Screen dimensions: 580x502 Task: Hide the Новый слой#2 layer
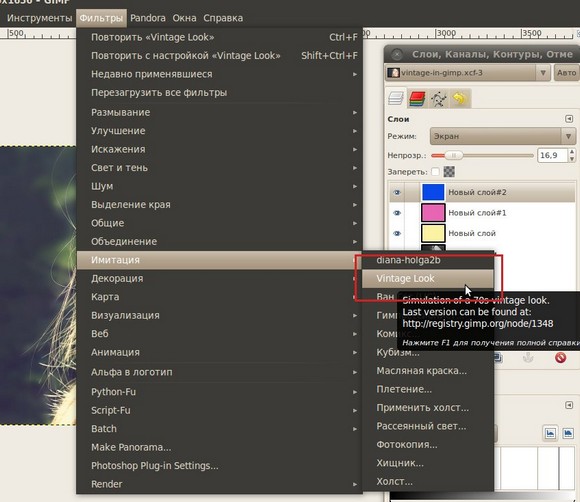click(x=397, y=192)
